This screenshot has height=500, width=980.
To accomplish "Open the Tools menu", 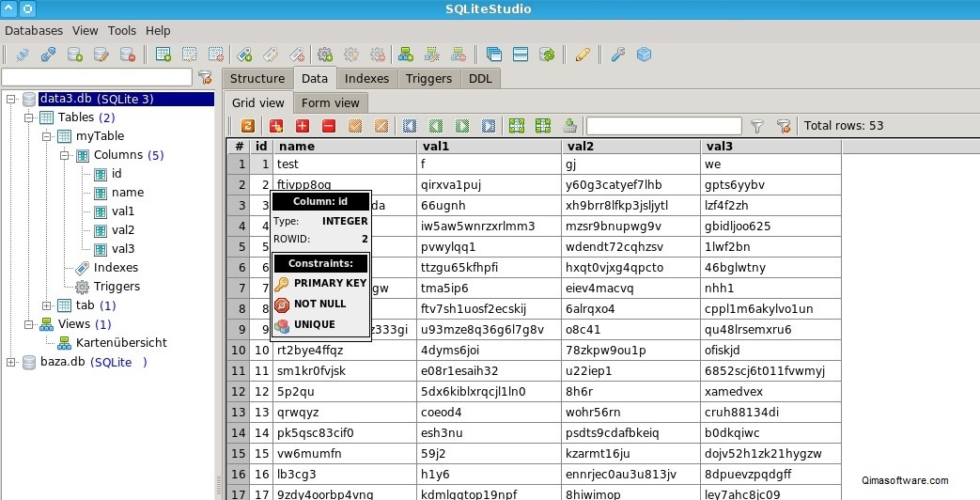I will pyautogui.click(x=122, y=31).
